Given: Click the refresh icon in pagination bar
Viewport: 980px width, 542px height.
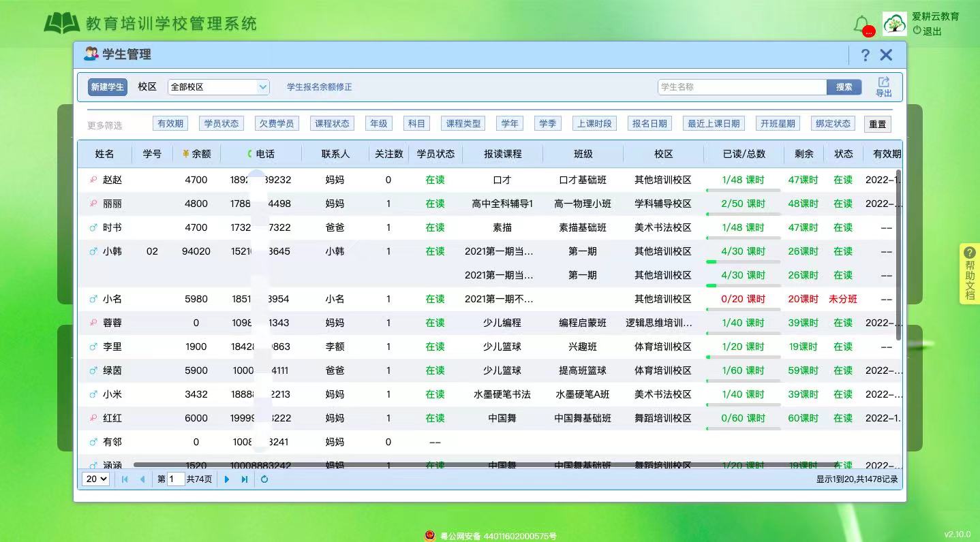Looking at the screenshot, I should pyautogui.click(x=264, y=479).
